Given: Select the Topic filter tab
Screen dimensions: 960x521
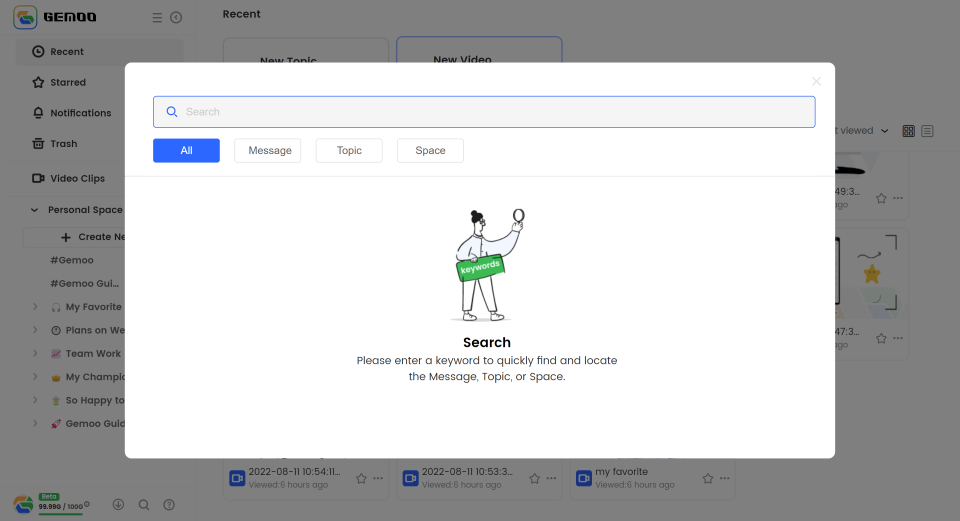Looking at the screenshot, I should (x=349, y=151).
